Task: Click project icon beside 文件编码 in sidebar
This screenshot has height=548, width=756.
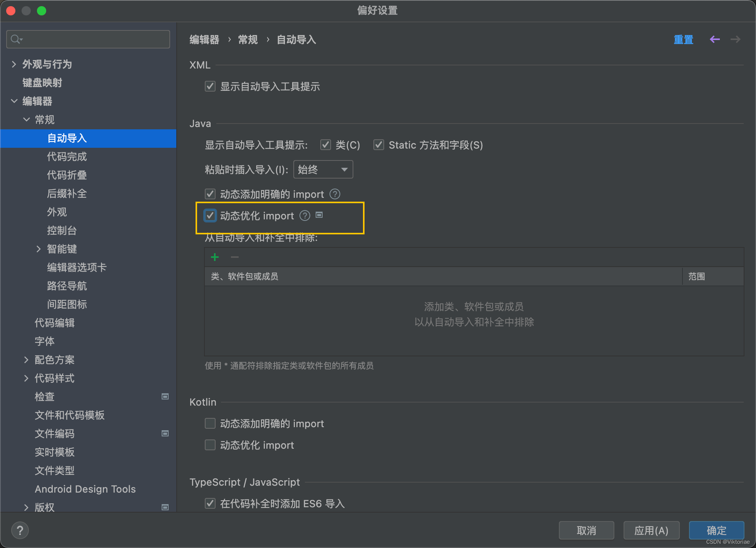Action: tap(165, 433)
